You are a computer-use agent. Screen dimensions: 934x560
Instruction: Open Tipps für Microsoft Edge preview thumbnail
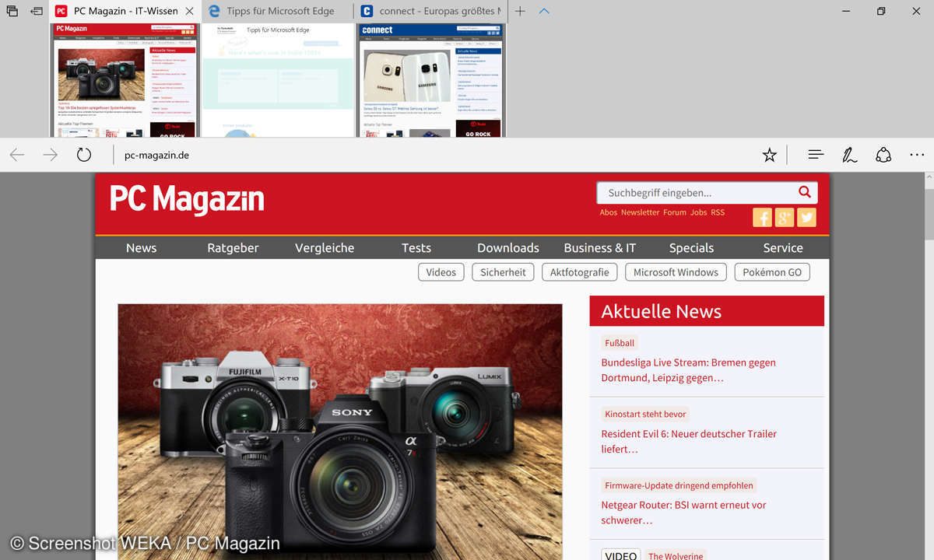point(278,80)
